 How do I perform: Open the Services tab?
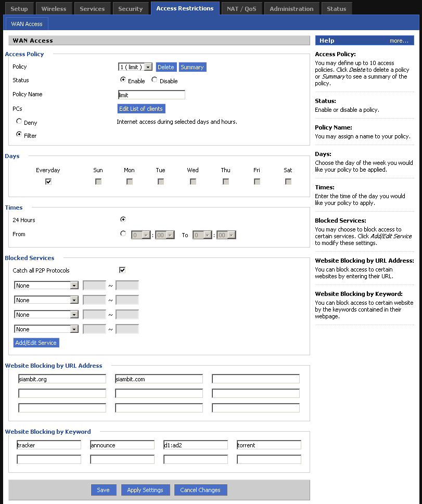(x=92, y=9)
